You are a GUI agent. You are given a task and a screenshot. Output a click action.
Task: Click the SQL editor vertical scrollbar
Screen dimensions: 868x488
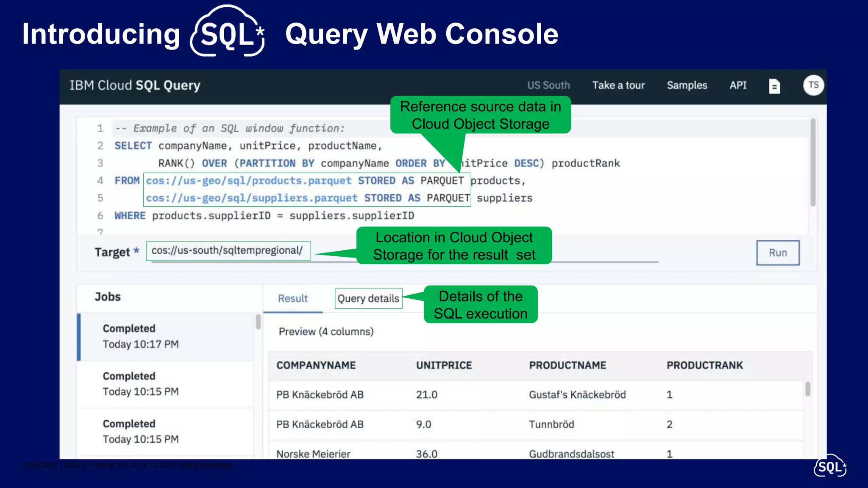[x=813, y=163]
